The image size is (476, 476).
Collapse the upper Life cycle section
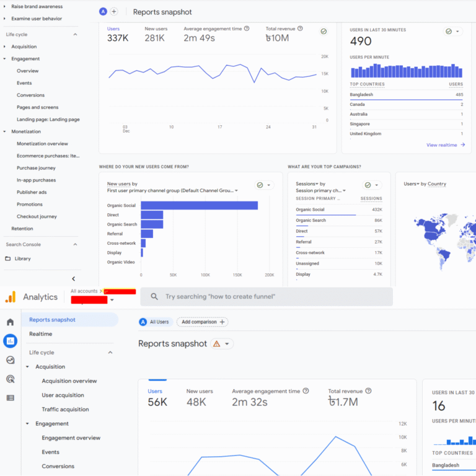coord(76,35)
